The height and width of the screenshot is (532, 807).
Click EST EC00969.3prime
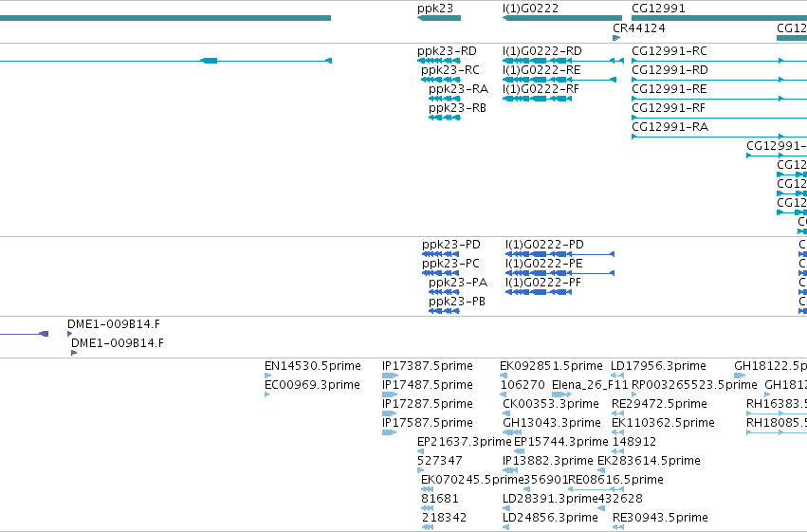[312, 385]
